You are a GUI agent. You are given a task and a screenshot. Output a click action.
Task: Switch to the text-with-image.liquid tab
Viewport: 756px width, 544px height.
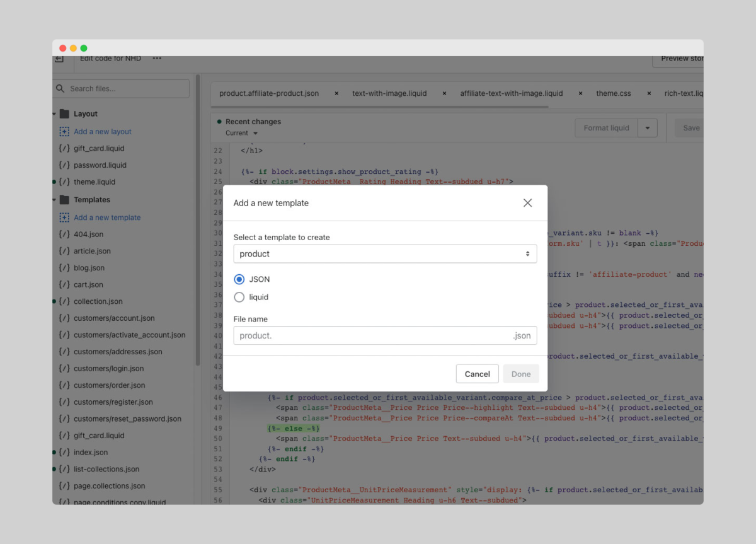tap(389, 93)
